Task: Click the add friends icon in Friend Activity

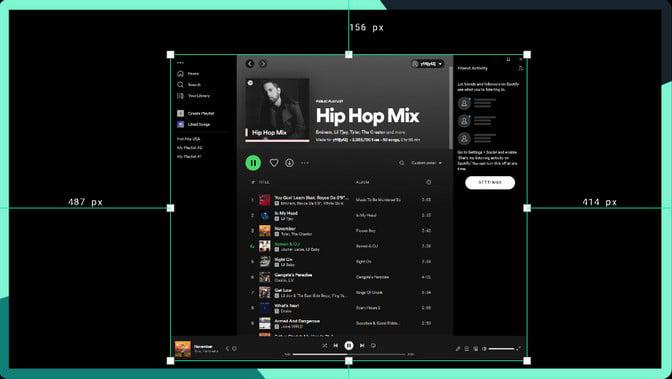Action: click(x=521, y=68)
